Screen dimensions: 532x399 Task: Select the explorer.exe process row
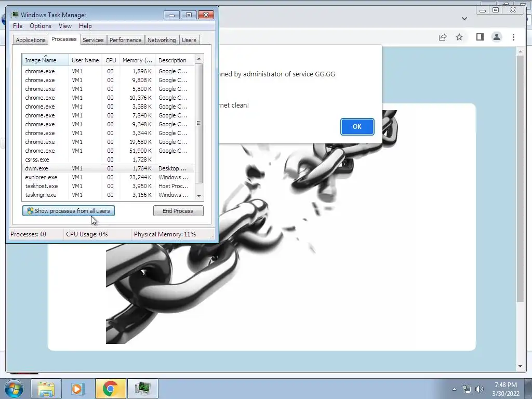[x=109, y=177]
